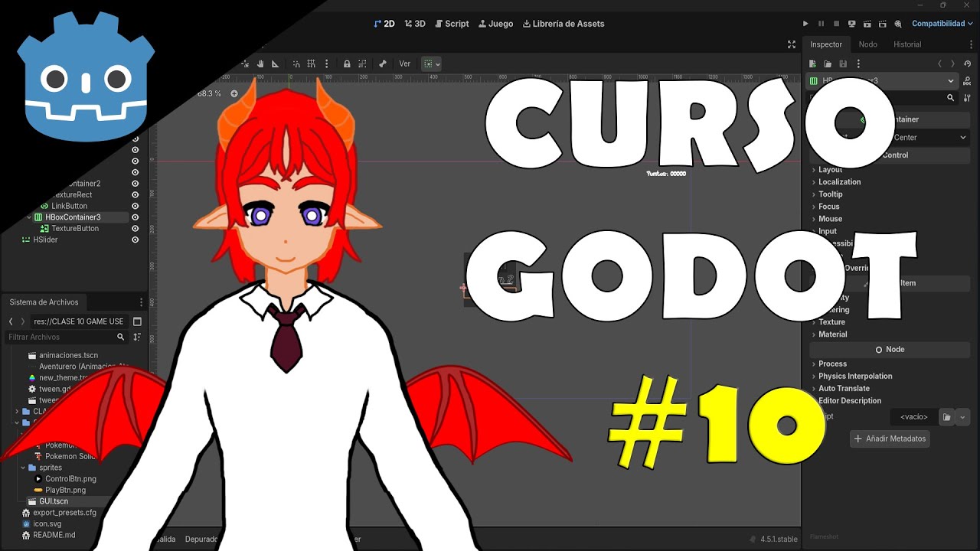Viewport: 980px width, 551px height.
Task: Click the <vacio> script field
Action: tap(913, 417)
